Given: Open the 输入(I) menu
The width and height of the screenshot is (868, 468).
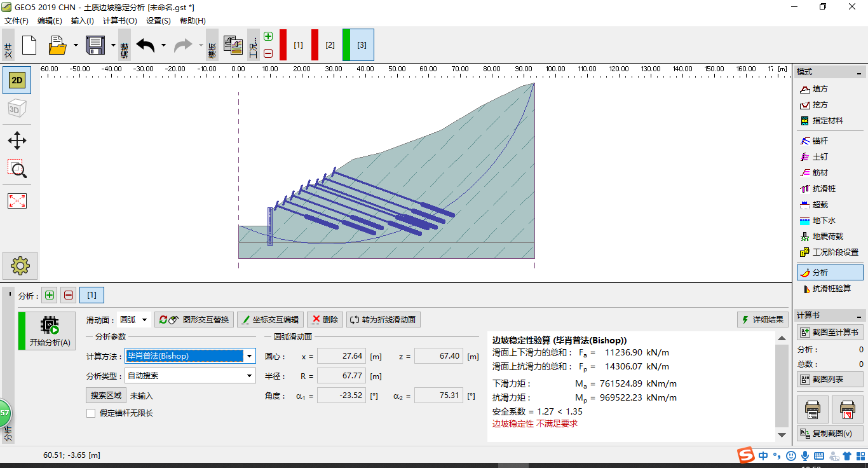Looking at the screenshot, I should [83, 21].
